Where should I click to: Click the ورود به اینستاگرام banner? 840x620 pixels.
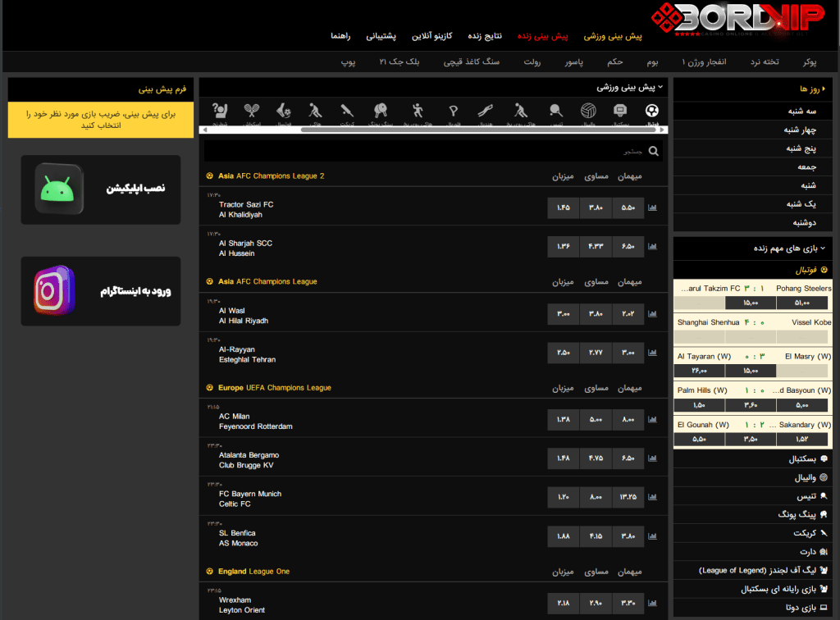101,290
